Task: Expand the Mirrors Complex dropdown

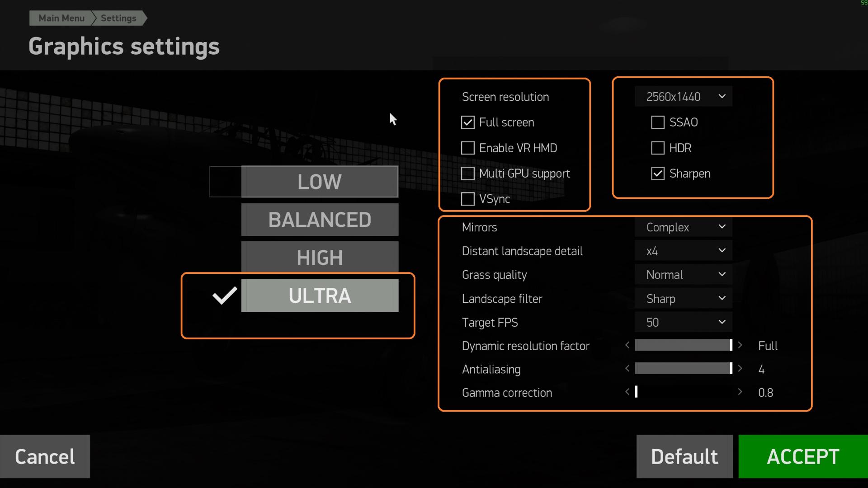Action: point(684,227)
